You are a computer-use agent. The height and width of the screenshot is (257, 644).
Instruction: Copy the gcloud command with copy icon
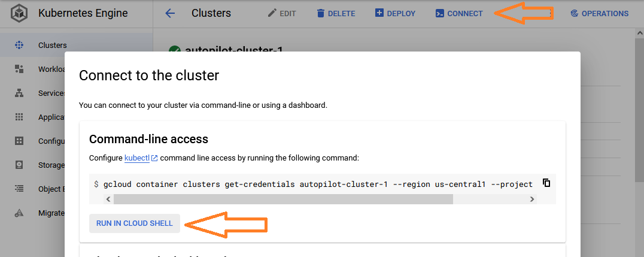tap(546, 183)
